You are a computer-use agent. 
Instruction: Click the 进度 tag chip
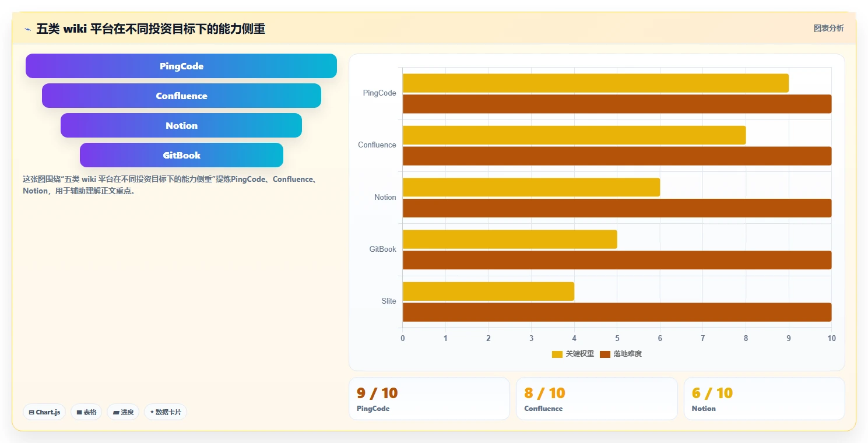pyautogui.click(x=123, y=412)
